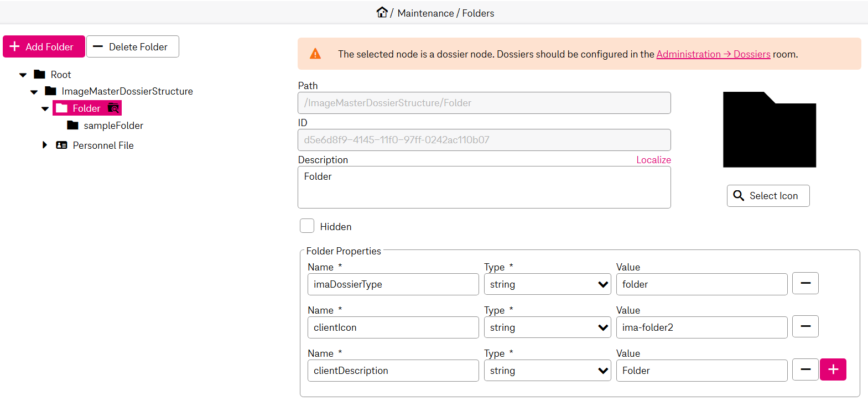The image size is (868, 401).
Task: Click the Personnel File card icon
Action: coord(61,145)
